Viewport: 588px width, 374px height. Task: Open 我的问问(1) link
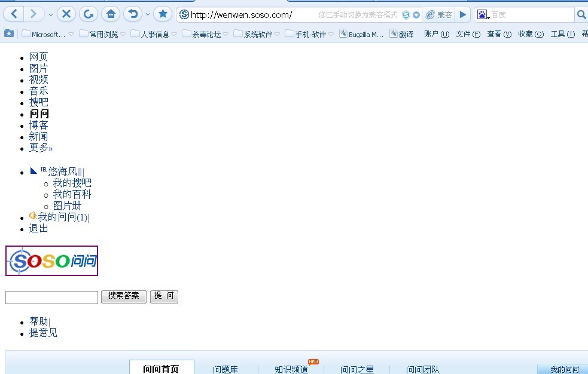[63, 217]
